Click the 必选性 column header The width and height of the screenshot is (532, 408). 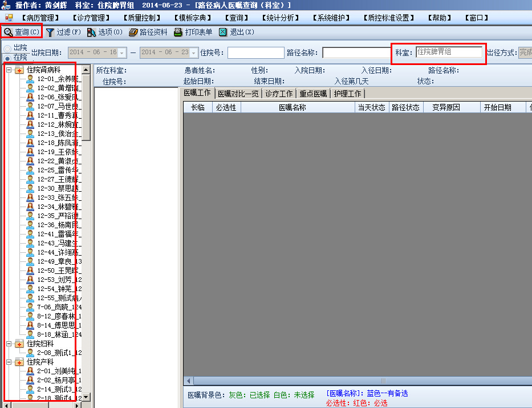(x=226, y=108)
